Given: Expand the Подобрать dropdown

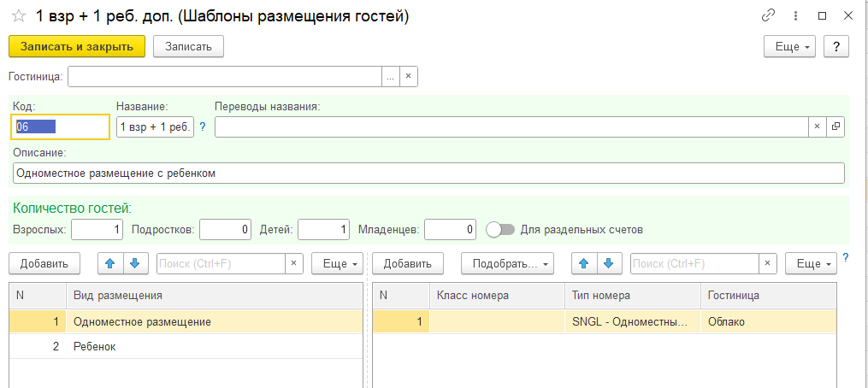Looking at the screenshot, I should click(x=507, y=263).
